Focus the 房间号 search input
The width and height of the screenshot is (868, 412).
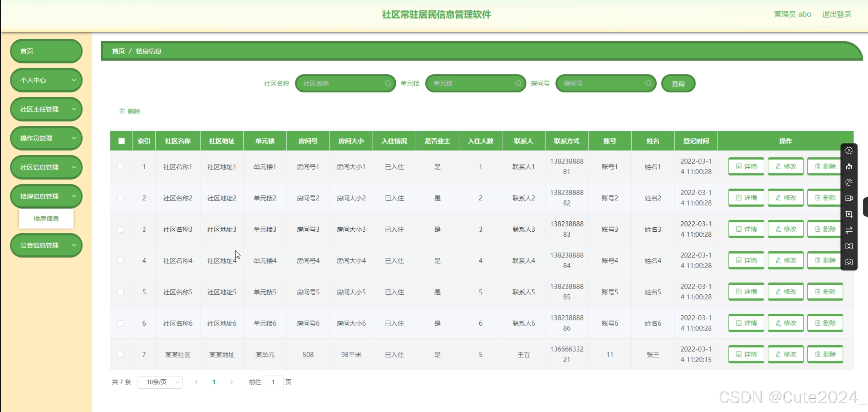click(x=605, y=83)
